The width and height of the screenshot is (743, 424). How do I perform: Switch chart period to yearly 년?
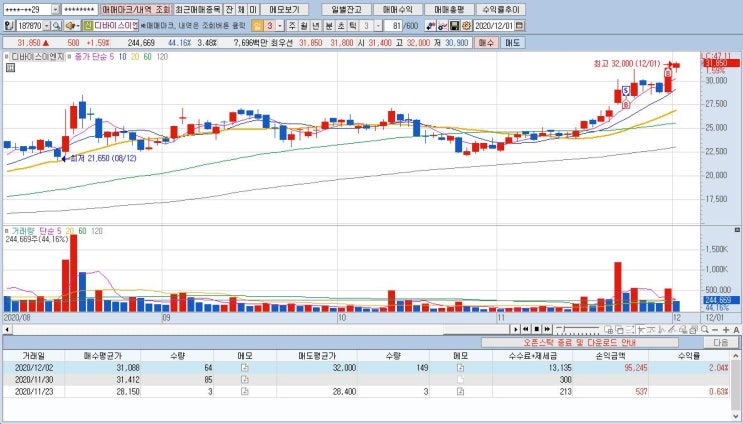pyautogui.click(x=316, y=26)
